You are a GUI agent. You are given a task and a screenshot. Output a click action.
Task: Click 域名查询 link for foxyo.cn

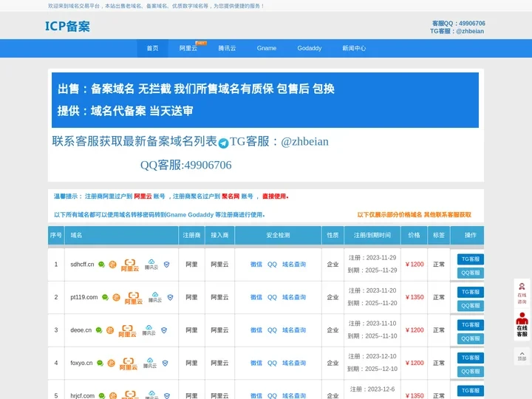294,363
